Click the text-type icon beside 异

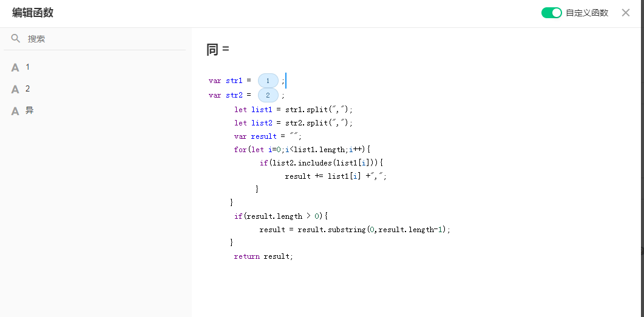tap(15, 111)
